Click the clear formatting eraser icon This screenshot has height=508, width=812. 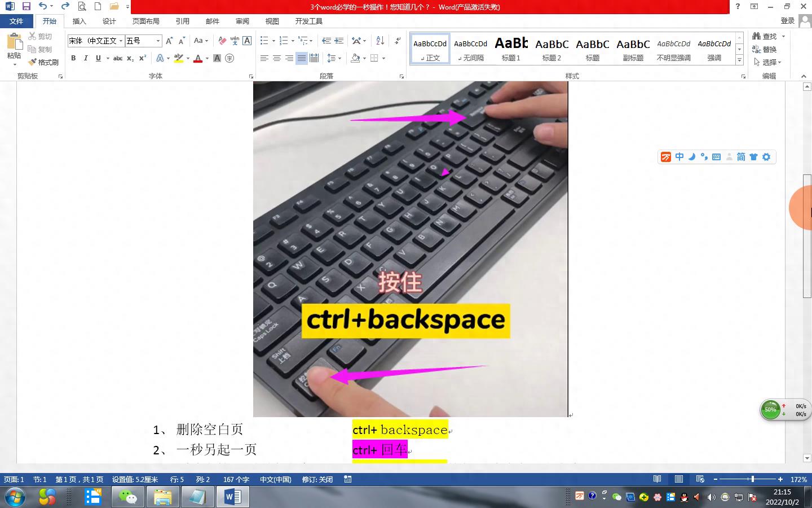click(222, 41)
